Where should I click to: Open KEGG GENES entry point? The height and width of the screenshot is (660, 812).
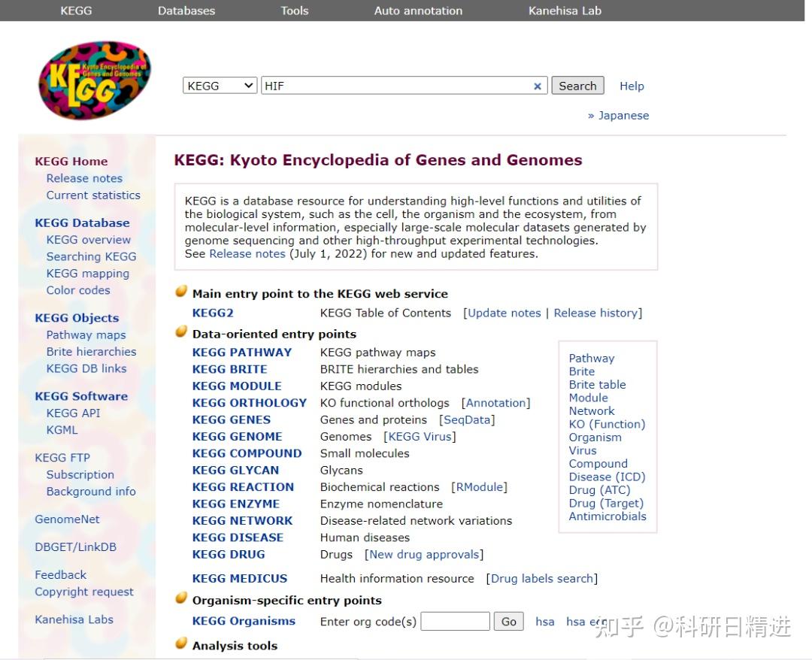[232, 419]
